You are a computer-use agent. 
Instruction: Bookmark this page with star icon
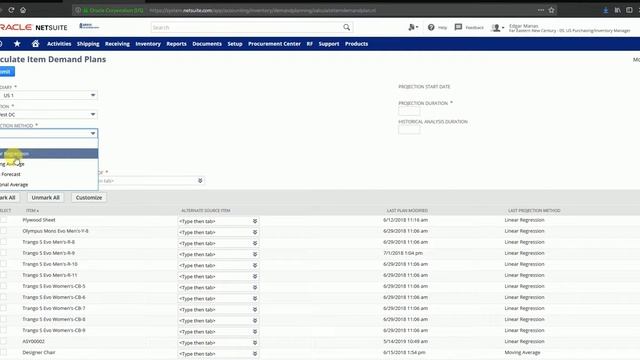[551, 10]
